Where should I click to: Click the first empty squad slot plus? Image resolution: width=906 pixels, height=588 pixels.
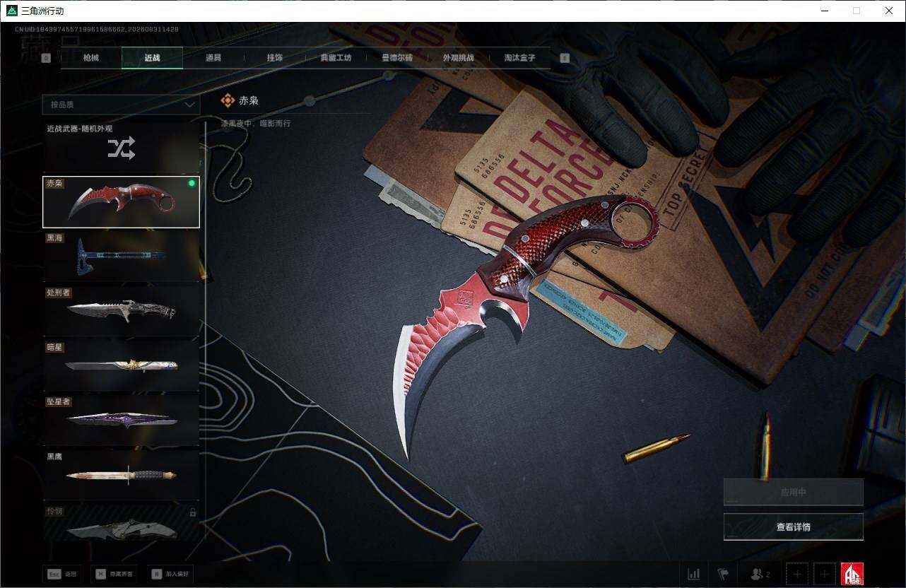pos(796,574)
